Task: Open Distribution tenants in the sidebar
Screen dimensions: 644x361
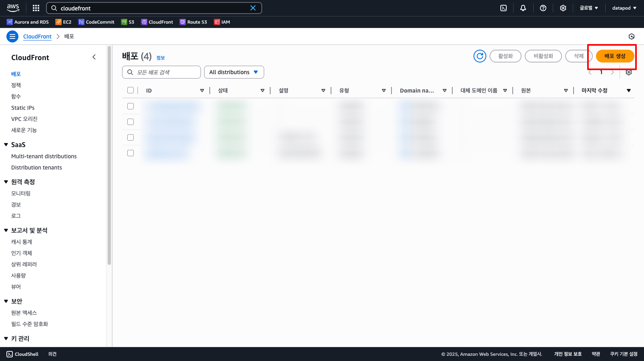Action: [36, 167]
